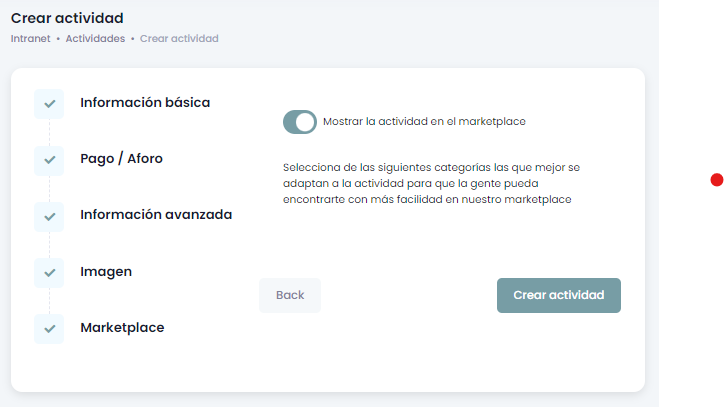Click the green Crear actividad button
Image resolution: width=724 pixels, height=407 pixels.
tap(558, 295)
